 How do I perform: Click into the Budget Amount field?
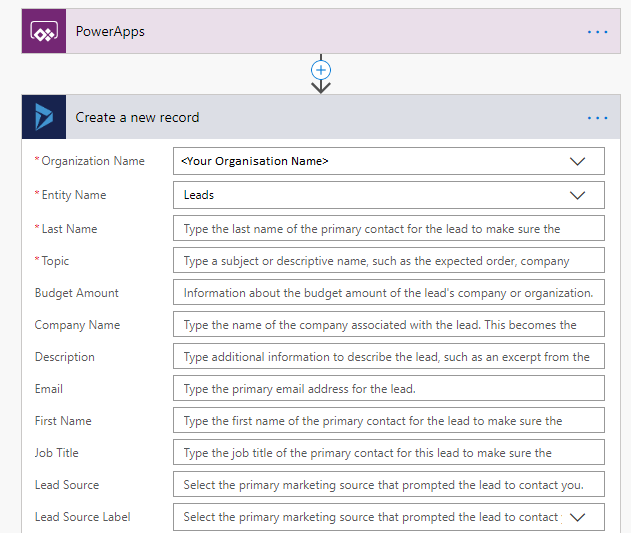pos(389,292)
